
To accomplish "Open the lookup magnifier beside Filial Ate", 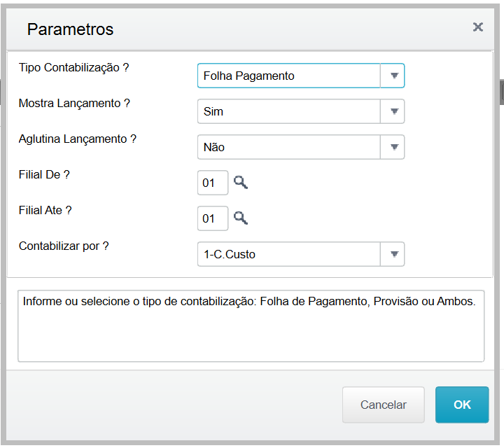I will (x=240, y=218).
